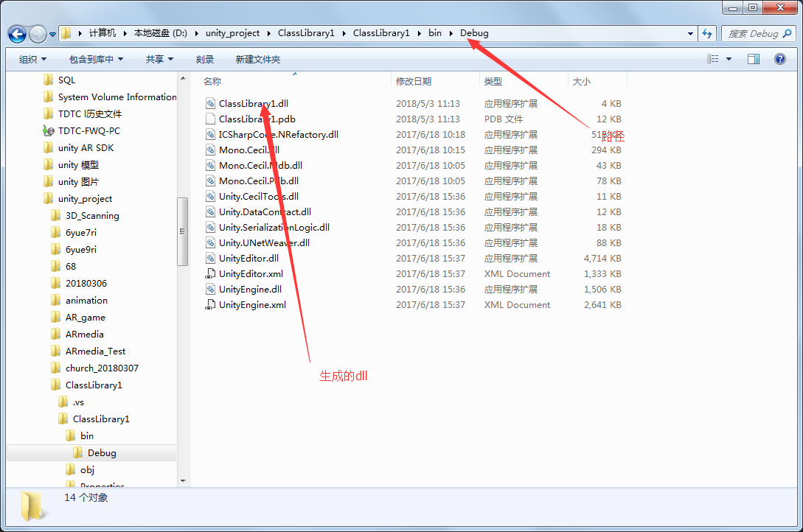Click the bin breadcrumb segment
803x532 pixels.
pos(435,33)
